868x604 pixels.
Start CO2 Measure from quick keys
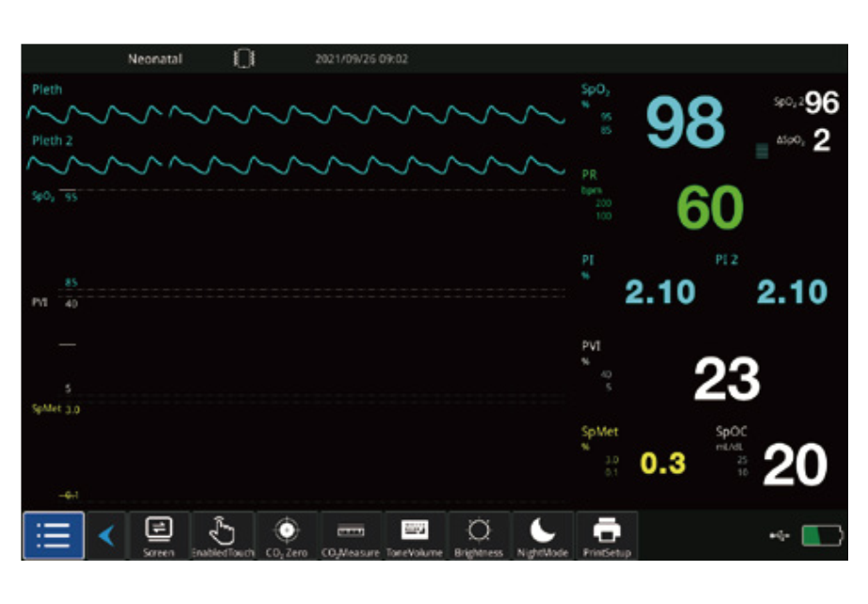[350, 537]
